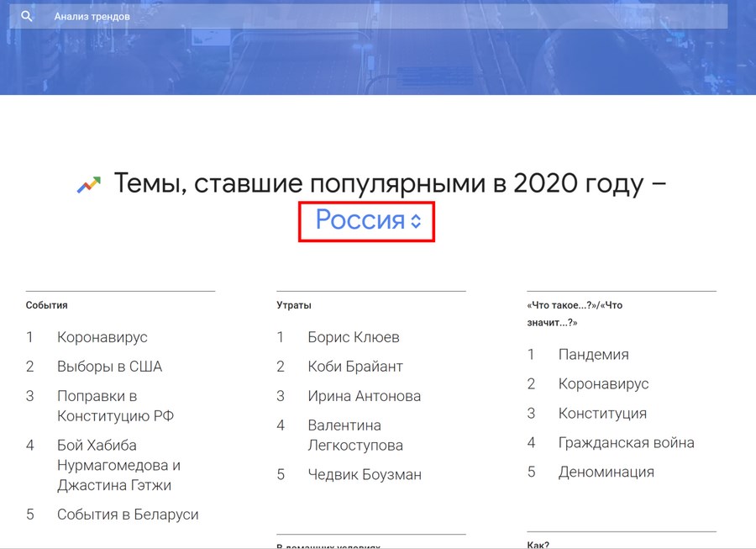This screenshot has width=756, height=549.
Task: Open the Пандемия link
Action: pyautogui.click(x=594, y=355)
